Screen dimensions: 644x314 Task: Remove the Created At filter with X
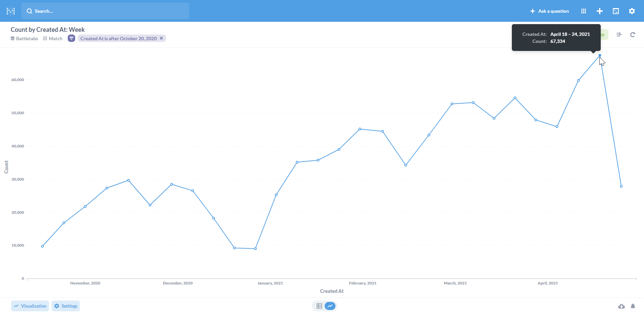(x=161, y=38)
